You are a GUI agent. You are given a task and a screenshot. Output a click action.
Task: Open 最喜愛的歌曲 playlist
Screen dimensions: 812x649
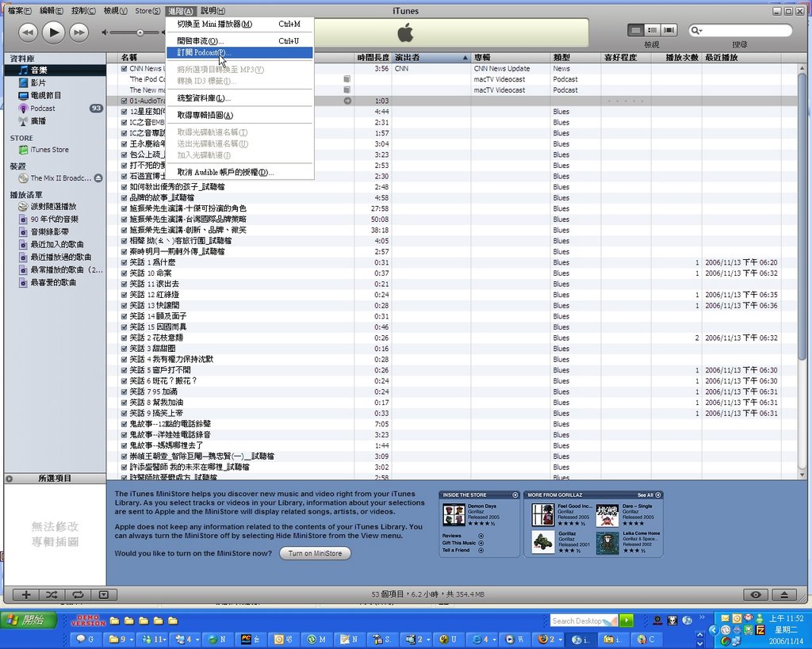[x=55, y=283]
